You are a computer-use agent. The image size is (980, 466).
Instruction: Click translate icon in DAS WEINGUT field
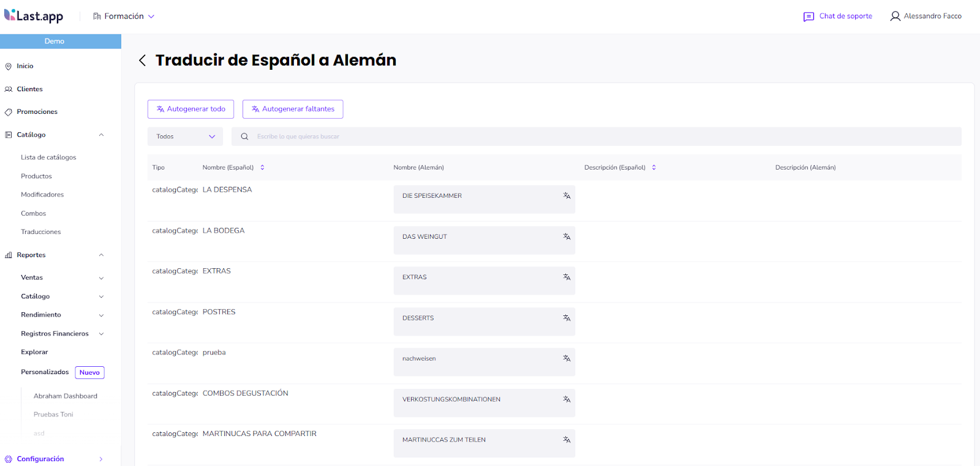click(x=567, y=236)
